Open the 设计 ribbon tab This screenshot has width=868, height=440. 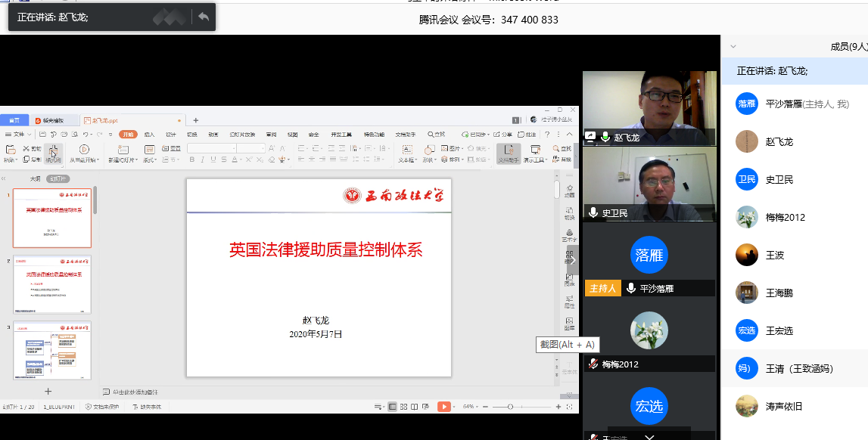(171, 135)
